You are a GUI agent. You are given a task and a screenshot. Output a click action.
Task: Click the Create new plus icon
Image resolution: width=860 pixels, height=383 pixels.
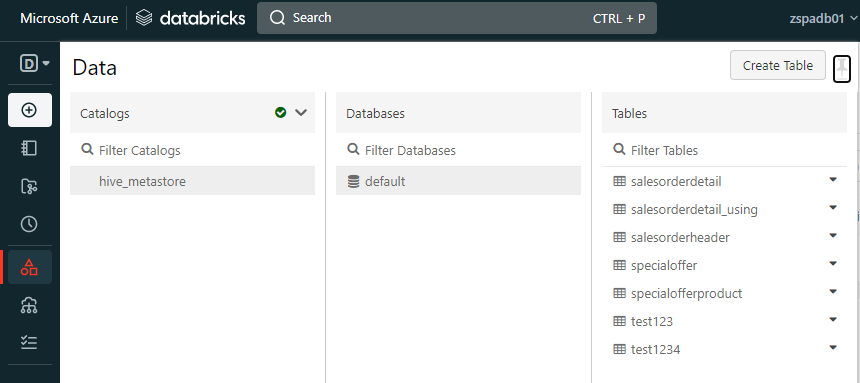click(x=29, y=110)
